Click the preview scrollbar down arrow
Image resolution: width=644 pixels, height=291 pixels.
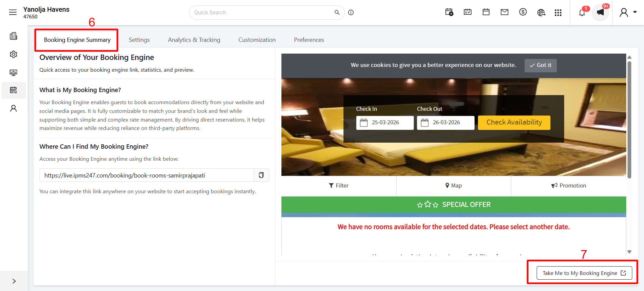pos(630,252)
